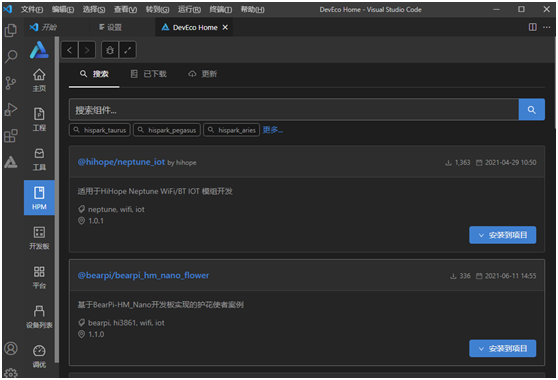The width and height of the screenshot is (558, 380).
Task: Select the hispark_aries search tag
Action: coord(232,130)
